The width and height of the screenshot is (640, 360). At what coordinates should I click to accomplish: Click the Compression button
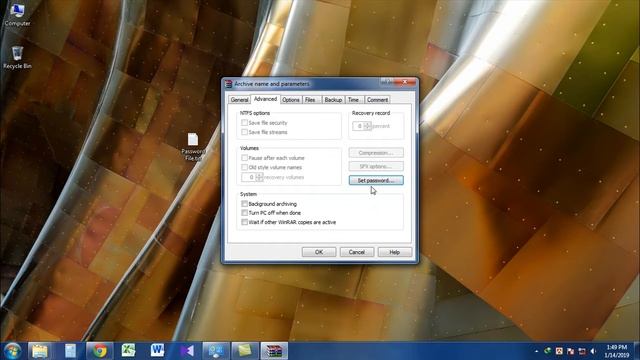pos(376,153)
